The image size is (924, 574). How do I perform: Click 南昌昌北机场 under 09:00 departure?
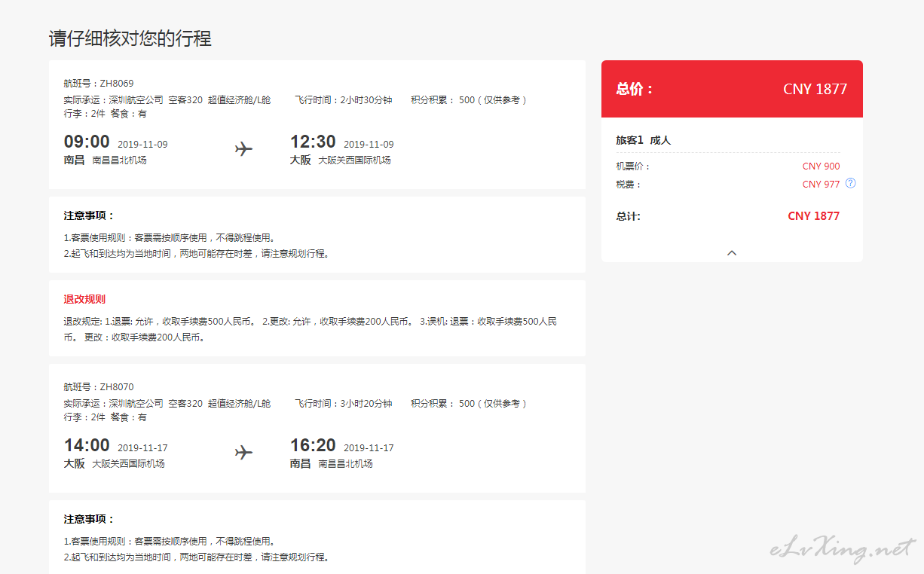119,160
